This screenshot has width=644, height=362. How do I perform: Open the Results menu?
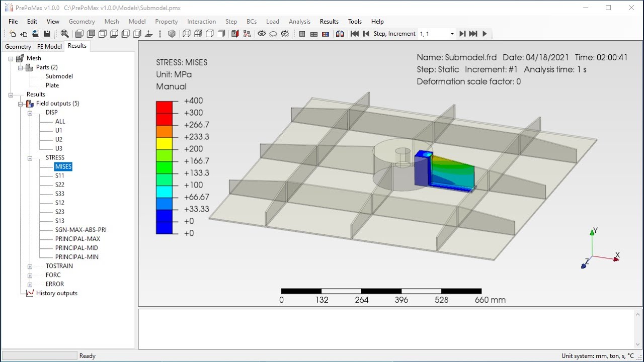point(329,22)
